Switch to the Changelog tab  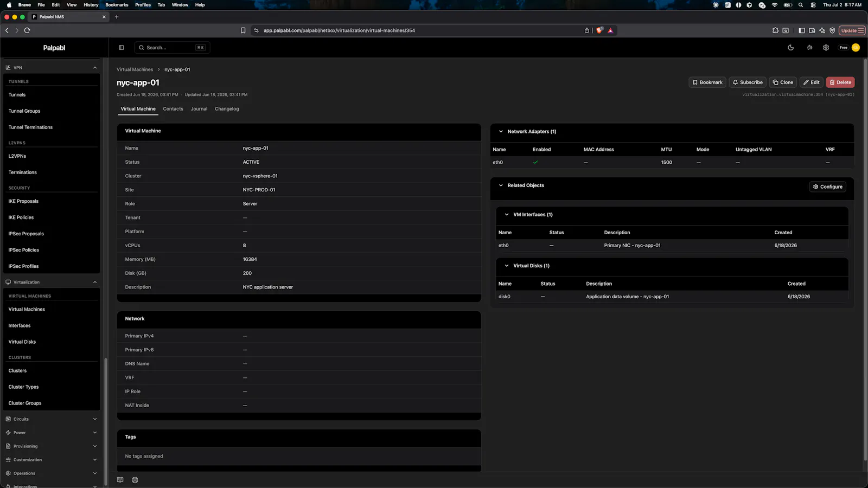coord(227,109)
